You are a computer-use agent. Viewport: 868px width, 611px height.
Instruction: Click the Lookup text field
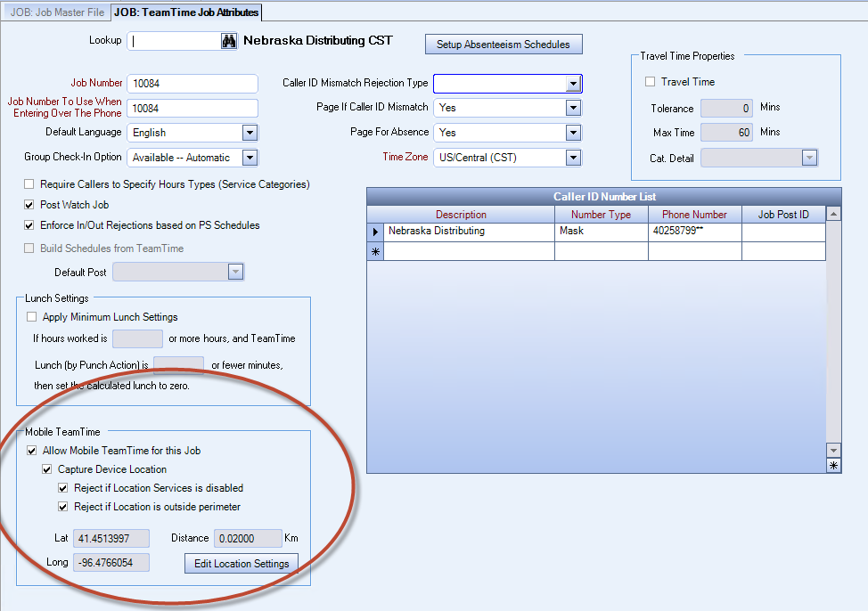click(x=173, y=41)
